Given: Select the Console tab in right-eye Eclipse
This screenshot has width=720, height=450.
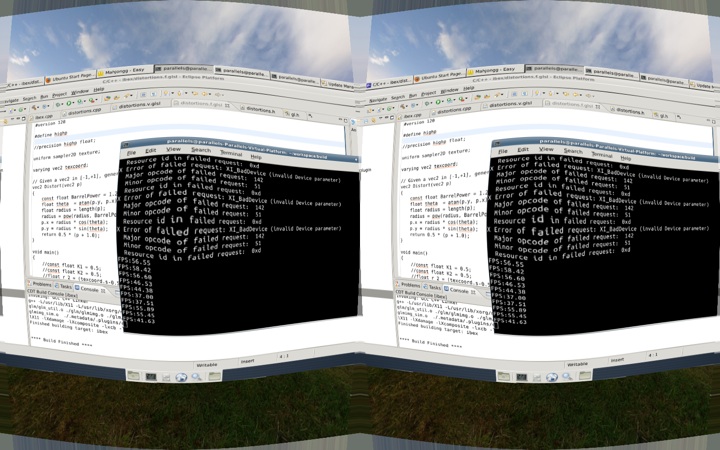Looking at the screenshot, I should [458, 290].
